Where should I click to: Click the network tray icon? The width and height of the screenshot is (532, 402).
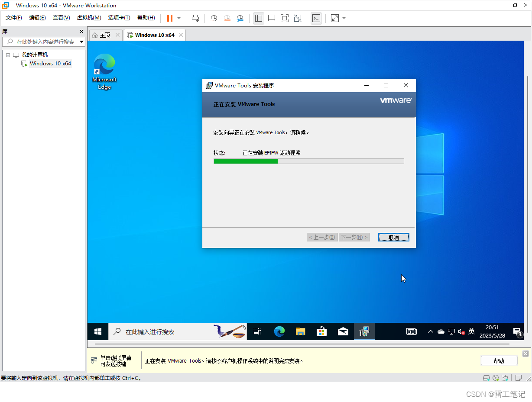coord(451,331)
